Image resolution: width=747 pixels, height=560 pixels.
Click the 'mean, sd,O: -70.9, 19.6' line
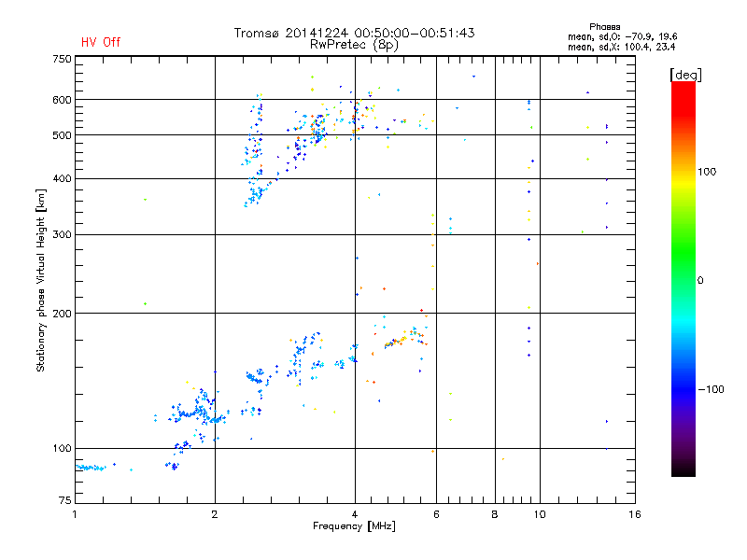[622, 36]
